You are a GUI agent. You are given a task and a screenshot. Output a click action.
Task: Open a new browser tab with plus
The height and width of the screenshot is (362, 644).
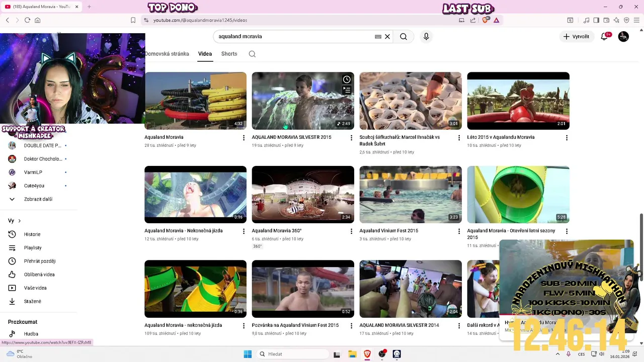[x=89, y=7]
